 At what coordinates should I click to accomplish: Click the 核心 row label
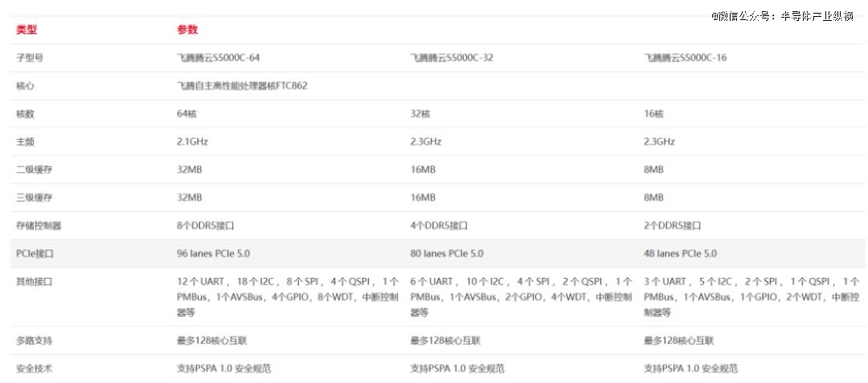coord(25,86)
